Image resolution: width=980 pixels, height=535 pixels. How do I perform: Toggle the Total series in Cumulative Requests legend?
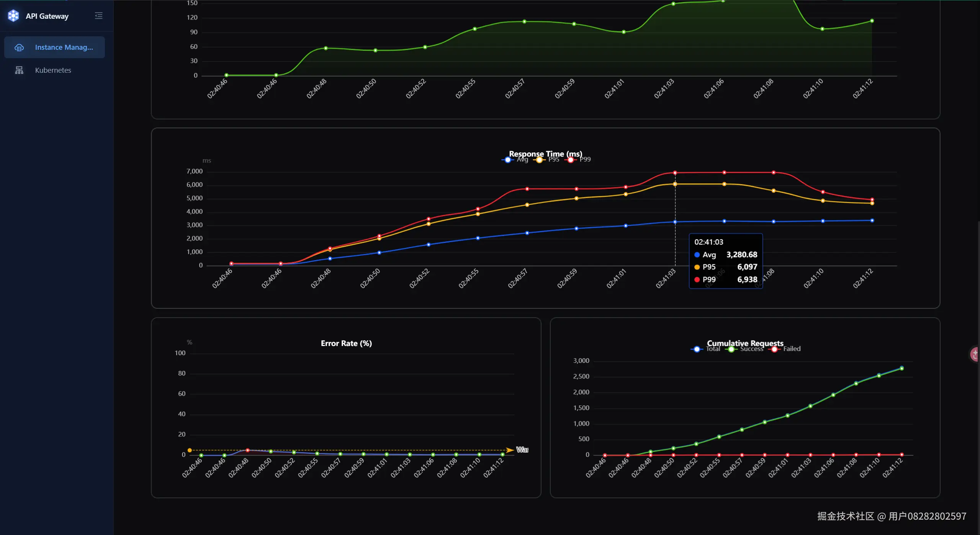pos(705,349)
